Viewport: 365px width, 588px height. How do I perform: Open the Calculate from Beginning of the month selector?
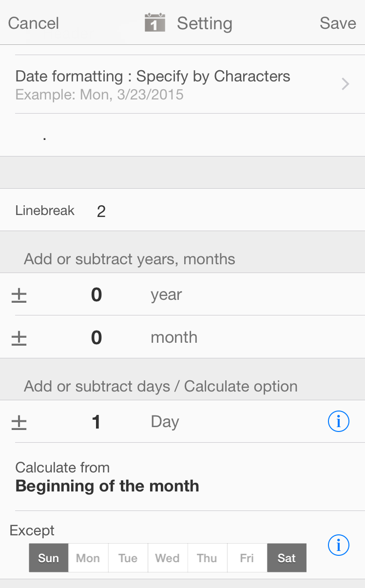107,477
